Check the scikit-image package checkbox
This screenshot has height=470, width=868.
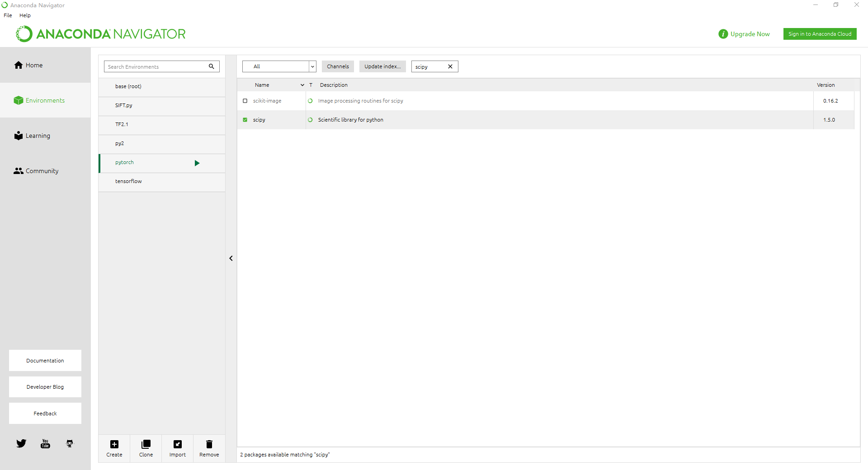(245, 101)
